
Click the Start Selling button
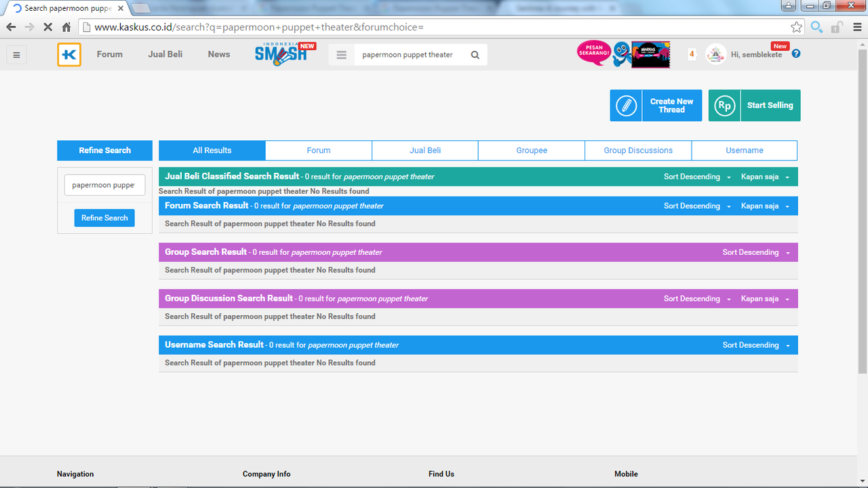point(754,106)
